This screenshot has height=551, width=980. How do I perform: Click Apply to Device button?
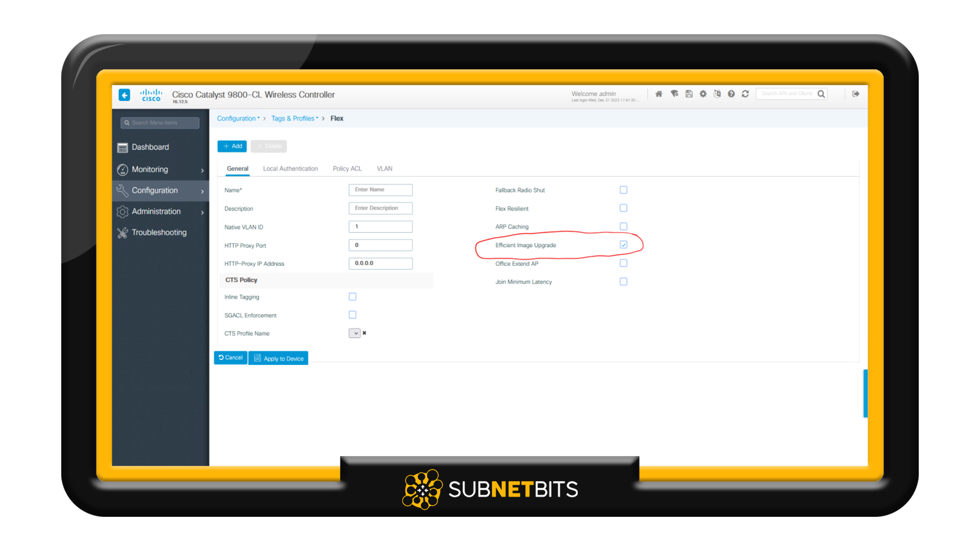coord(278,358)
